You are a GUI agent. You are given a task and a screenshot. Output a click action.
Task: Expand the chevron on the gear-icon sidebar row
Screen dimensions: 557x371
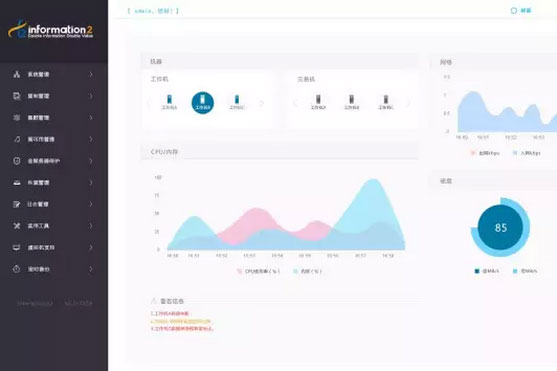pos(91,118)
